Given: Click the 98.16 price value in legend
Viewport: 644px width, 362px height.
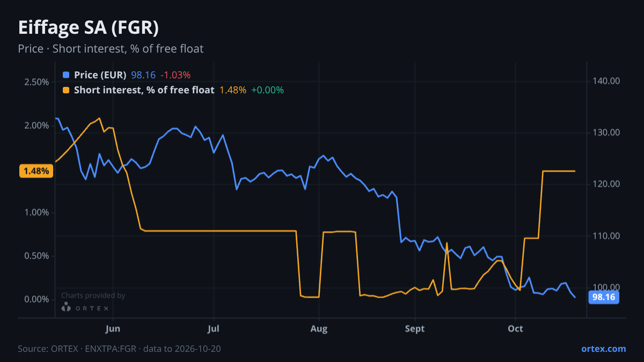Looking at the screenshot, I should click(x=143, y=75).
